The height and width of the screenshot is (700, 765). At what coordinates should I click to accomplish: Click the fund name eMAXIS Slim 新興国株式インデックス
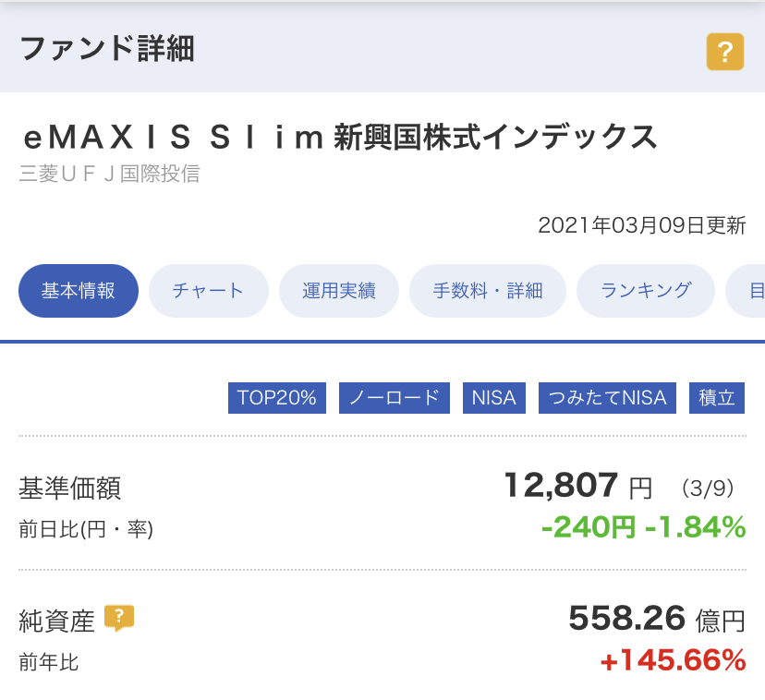point(340,137)
